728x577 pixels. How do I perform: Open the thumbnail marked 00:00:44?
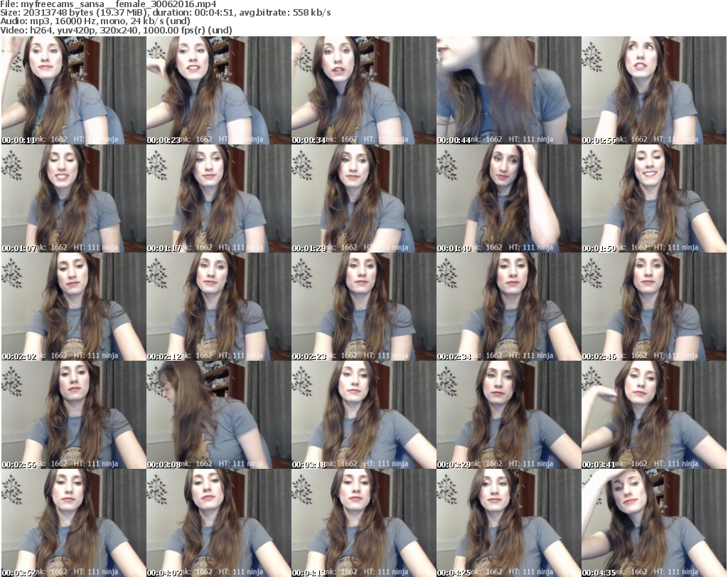pyautogui.click(x=508, y=90)
